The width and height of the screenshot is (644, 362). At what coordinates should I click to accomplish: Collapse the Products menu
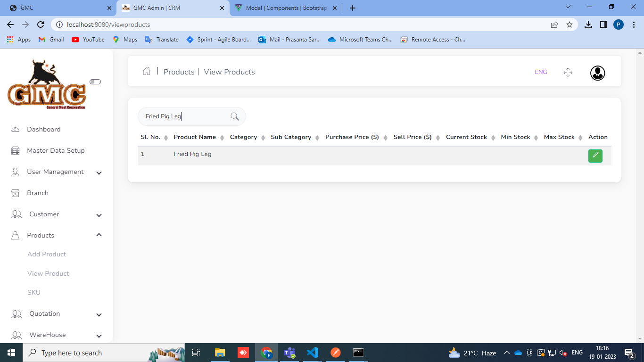99,235
